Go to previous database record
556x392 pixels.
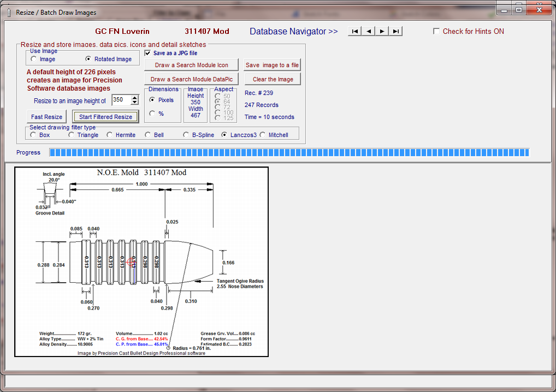tap(369, 31)
